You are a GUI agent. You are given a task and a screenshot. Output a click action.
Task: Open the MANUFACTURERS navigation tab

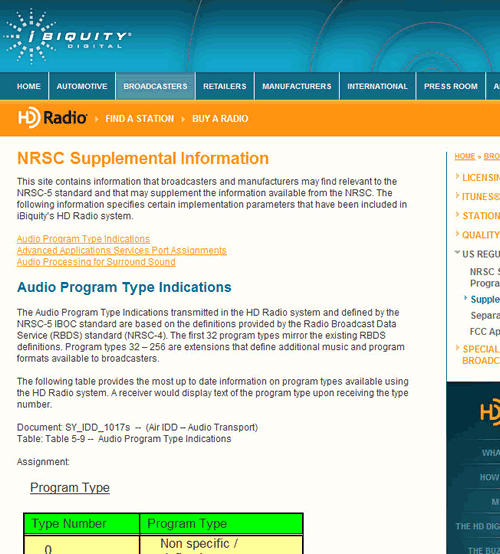(297, 86)
